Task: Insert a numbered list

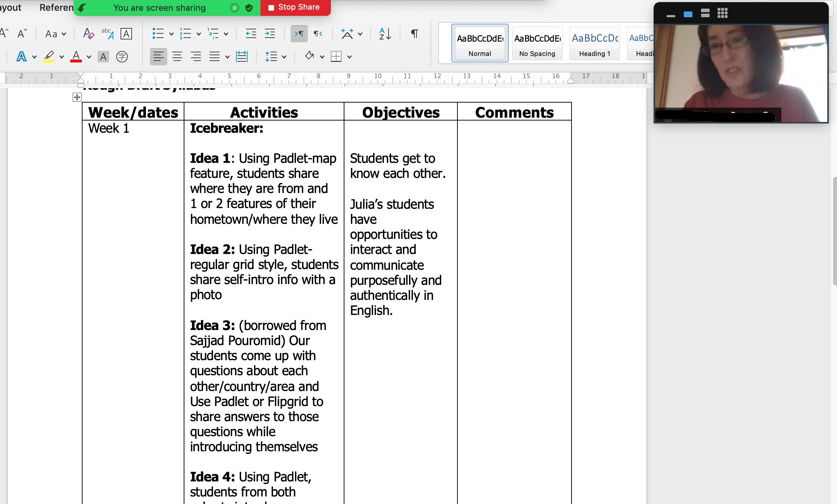Action: click(x=185, y=34)
